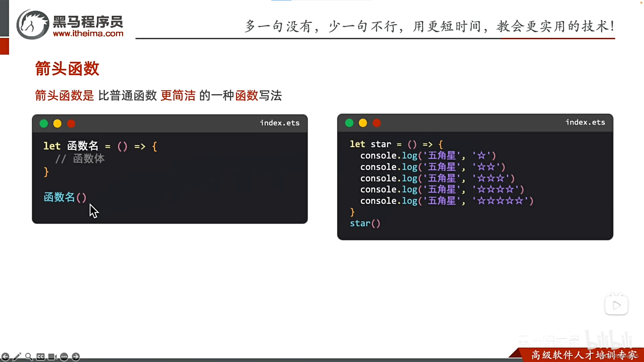Toggle the camera video icon
The height and width of the screenshot is (362, 644).
[52, 357]
